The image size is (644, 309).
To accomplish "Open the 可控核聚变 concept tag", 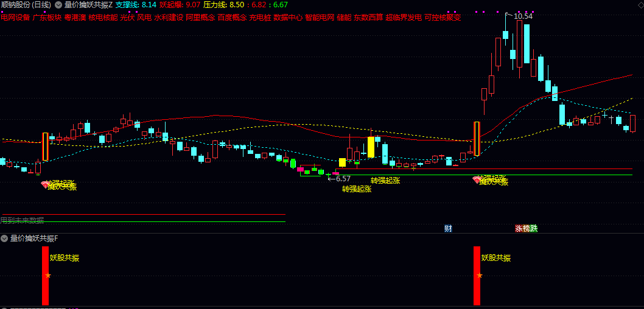I will [x=443, y=17].
